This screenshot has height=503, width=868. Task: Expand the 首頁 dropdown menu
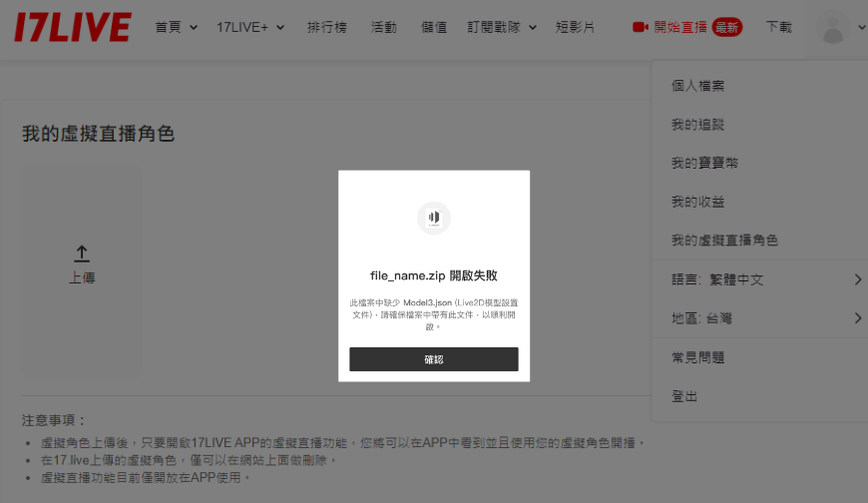tap(177, 27)
